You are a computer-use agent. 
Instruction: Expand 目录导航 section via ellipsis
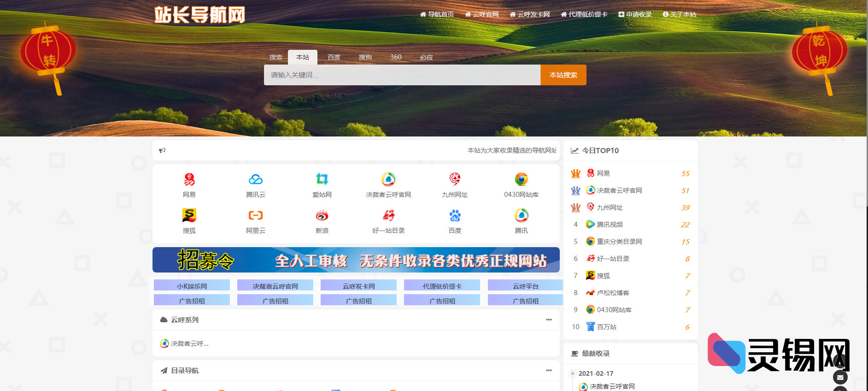click(x=549, y=370)
